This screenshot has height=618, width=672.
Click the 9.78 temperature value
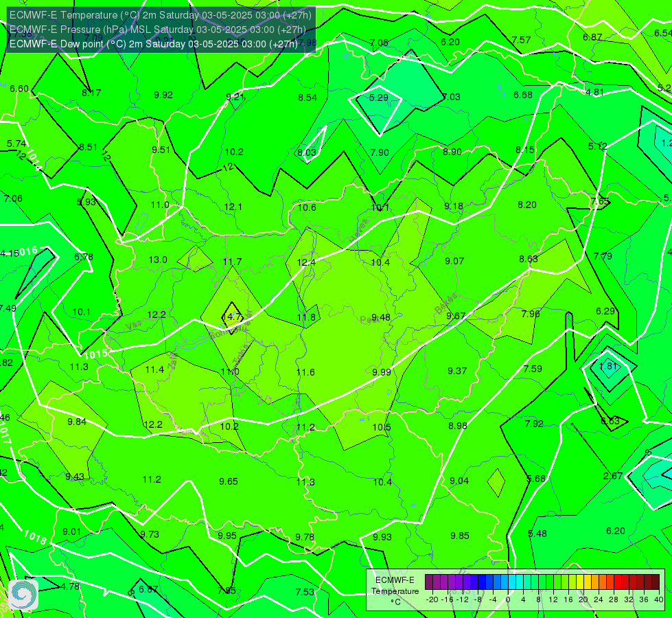tap(305, 538)
